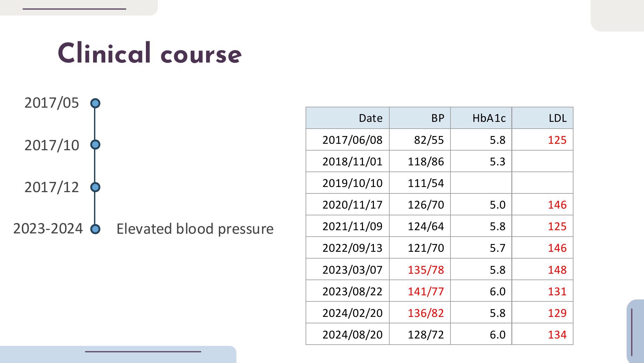
Task: Click the red 135/78 BP value
Action: [x=426, y=270]
